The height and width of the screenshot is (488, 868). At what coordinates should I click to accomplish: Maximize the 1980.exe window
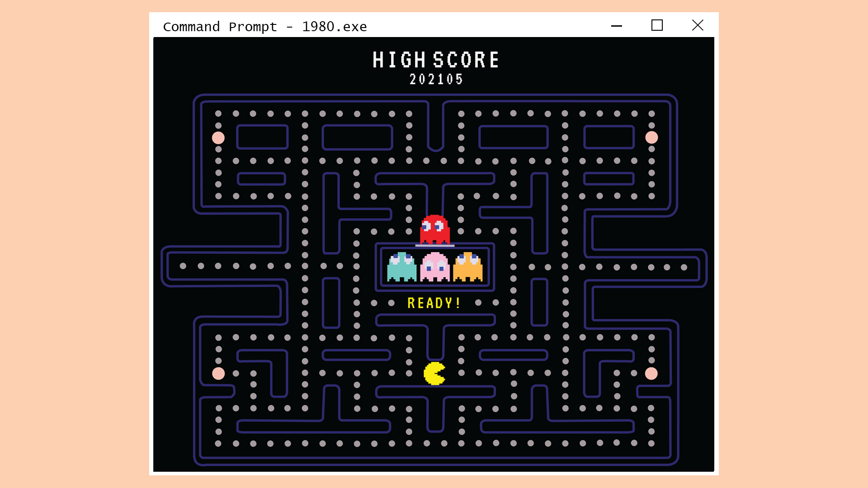[x=657, y=25]
